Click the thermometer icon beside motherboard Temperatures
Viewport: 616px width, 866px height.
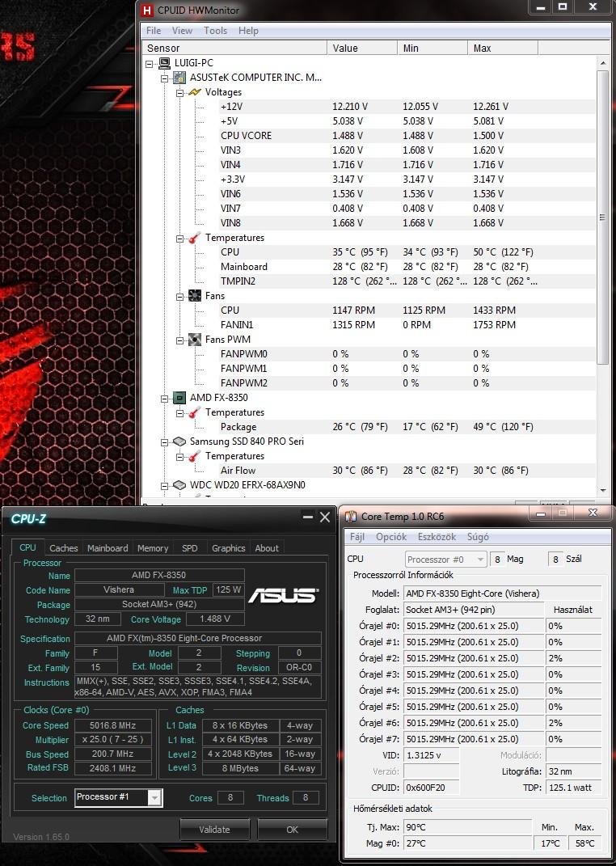pyautogui.click(x=194, y=238)
